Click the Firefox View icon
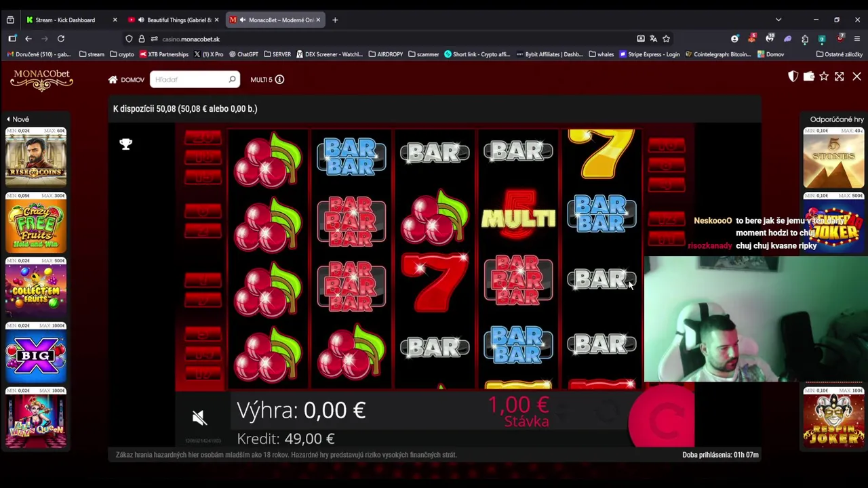Viewport: 868px width, 488px height. point(10,20)
